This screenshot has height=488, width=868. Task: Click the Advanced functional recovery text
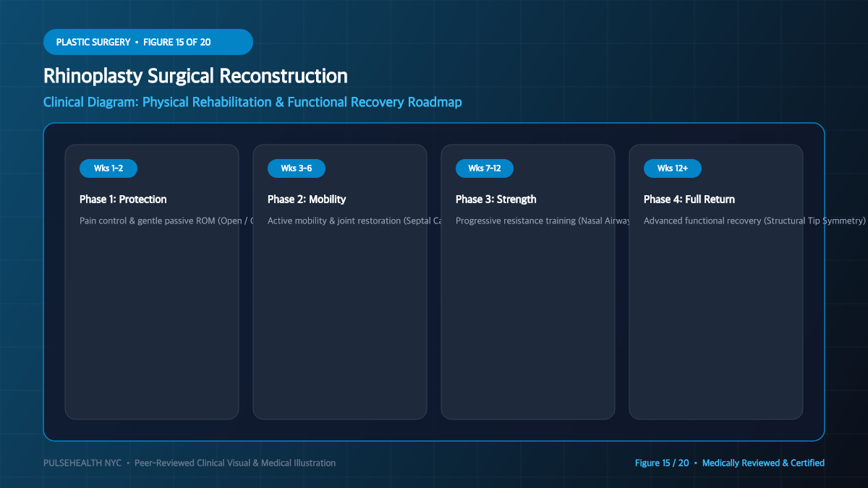point(754,221)
